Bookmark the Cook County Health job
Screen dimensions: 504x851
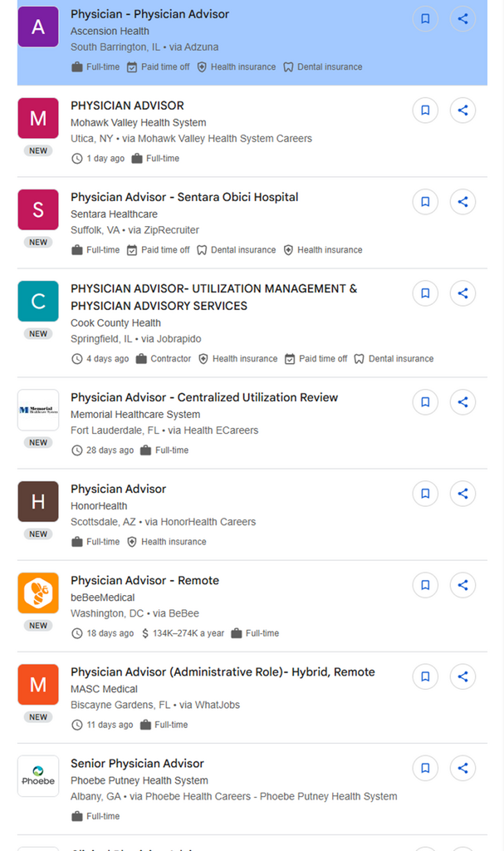[x=425, y=293]
